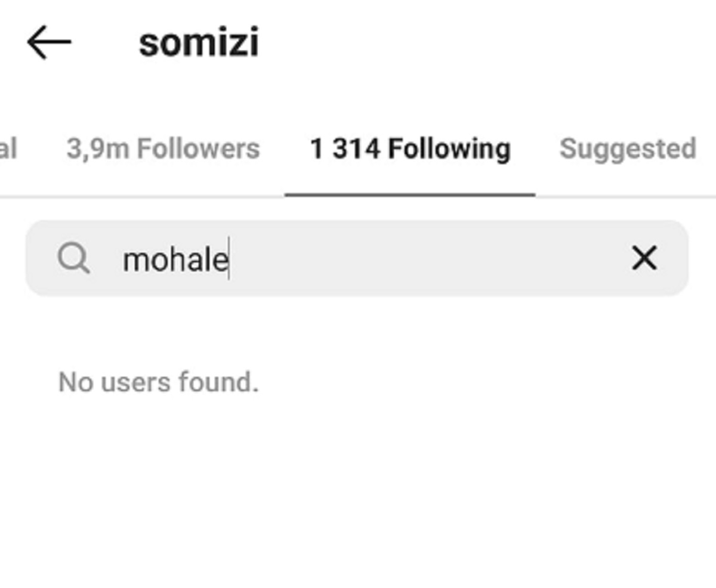Open the partially visible tab ending in 'al'
This screenshot has width=716, height=588.
pyautogui.click(x=8, y=148)
